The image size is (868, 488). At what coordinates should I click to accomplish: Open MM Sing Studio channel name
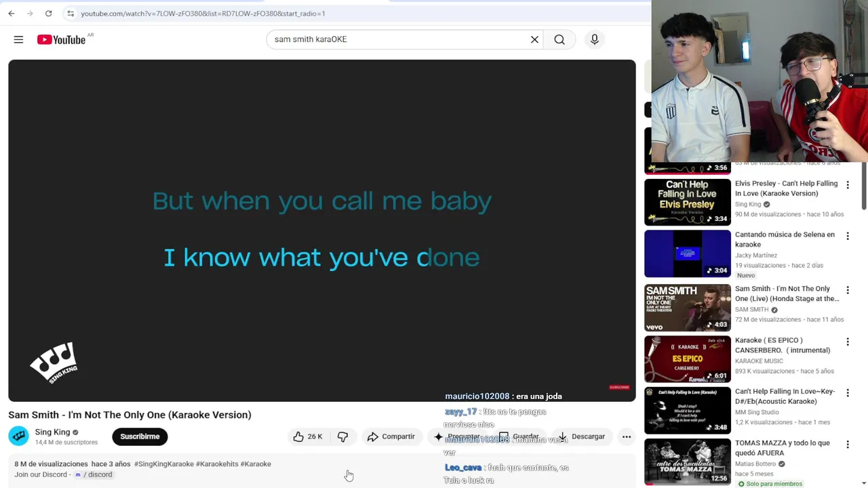pyautogui.click(x=757, y=412)
